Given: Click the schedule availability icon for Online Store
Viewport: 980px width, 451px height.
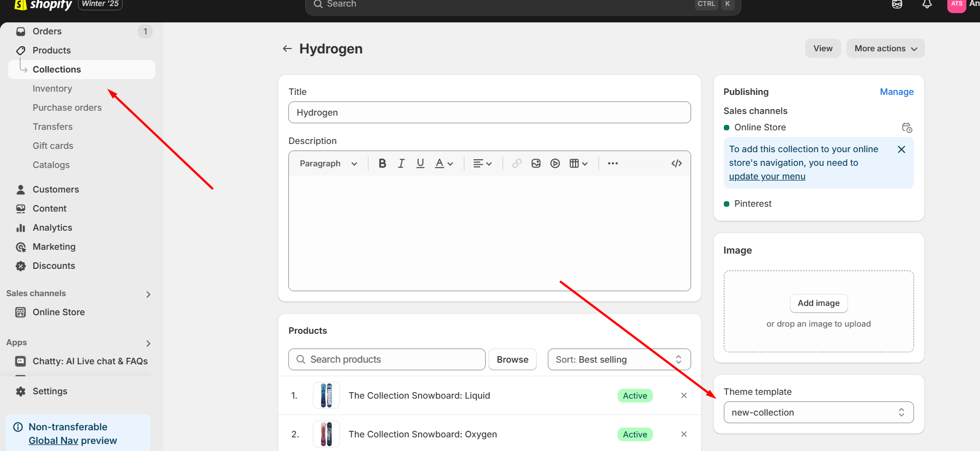Looking at the screenshot, I should (907, 128).
